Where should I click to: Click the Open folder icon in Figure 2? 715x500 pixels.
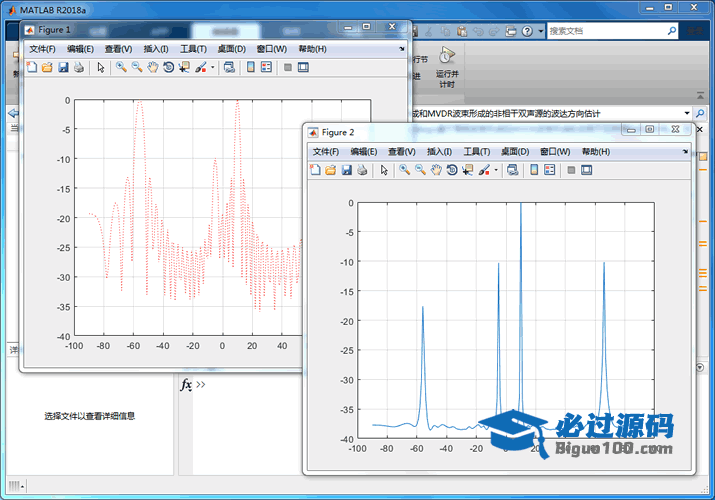330,170
